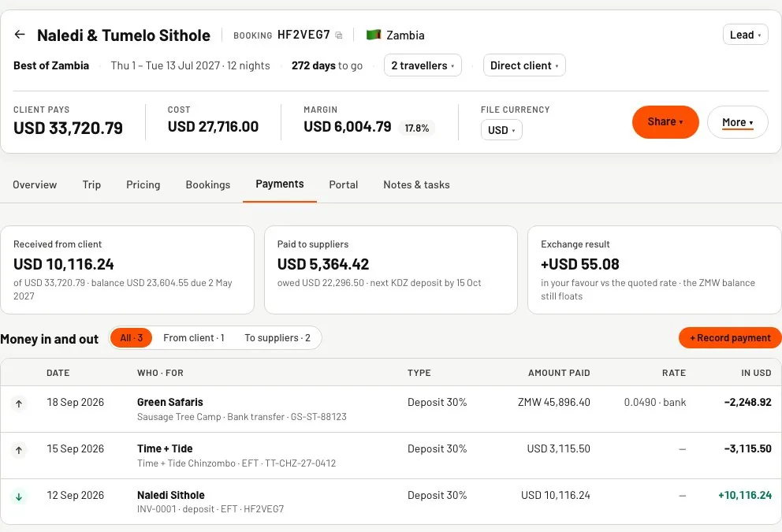Switch to the Overview tab

coord(35,184)
